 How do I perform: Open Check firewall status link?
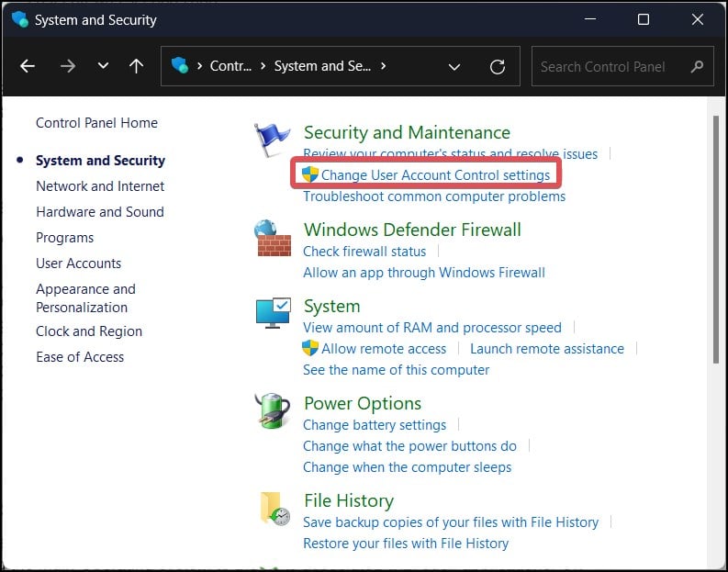[364, 251]
